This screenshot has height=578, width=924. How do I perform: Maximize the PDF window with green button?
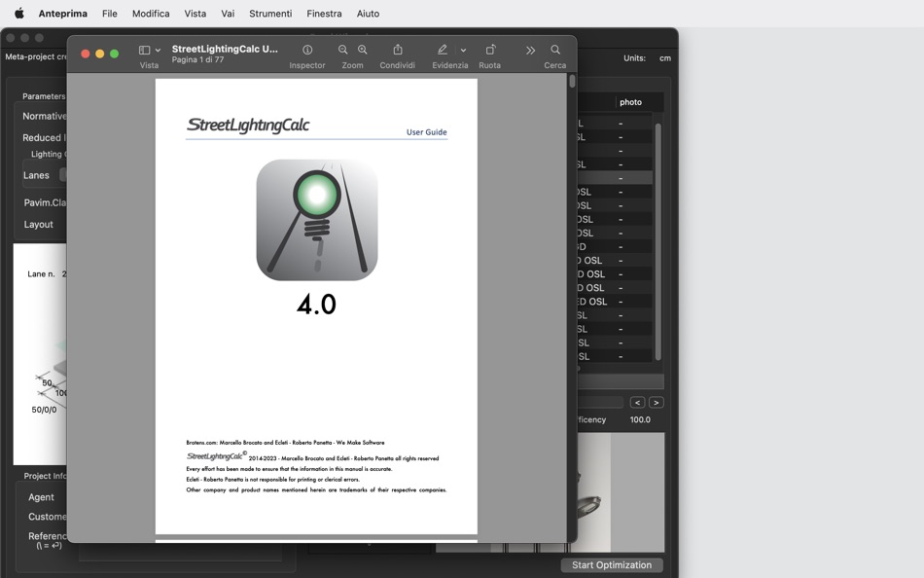(x=115, y=54)
